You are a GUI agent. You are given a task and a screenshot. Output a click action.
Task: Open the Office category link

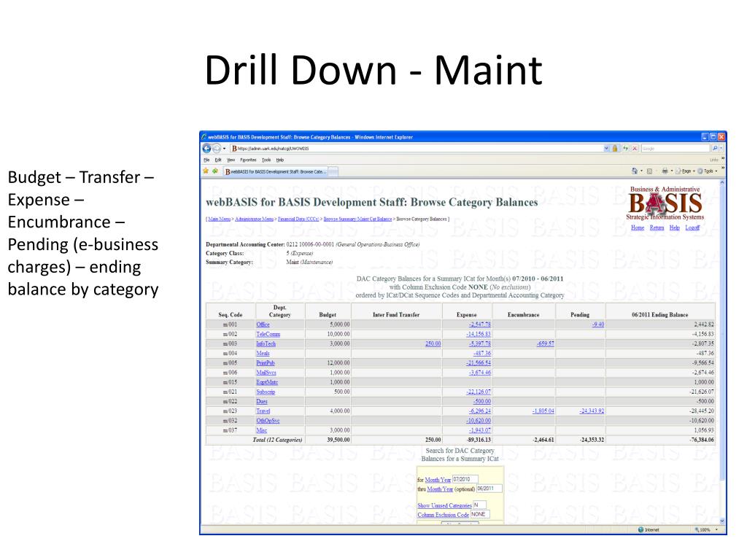(263, 324)
